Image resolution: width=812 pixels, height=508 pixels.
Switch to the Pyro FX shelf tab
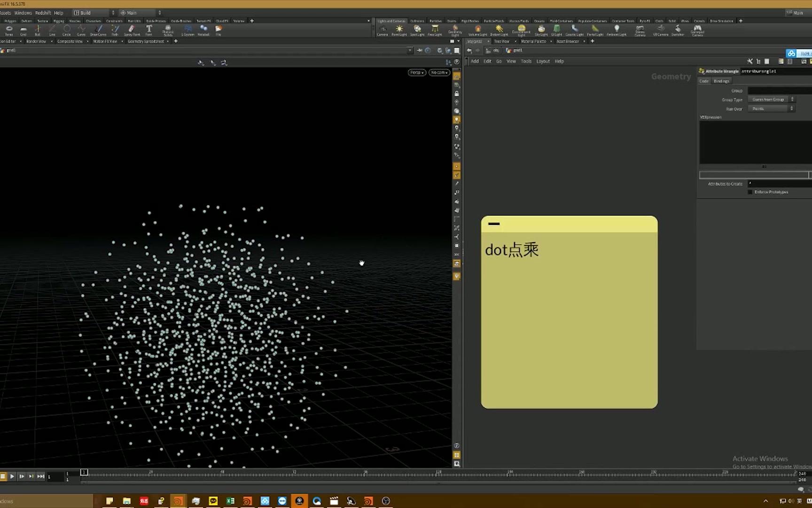pos(644,21)
